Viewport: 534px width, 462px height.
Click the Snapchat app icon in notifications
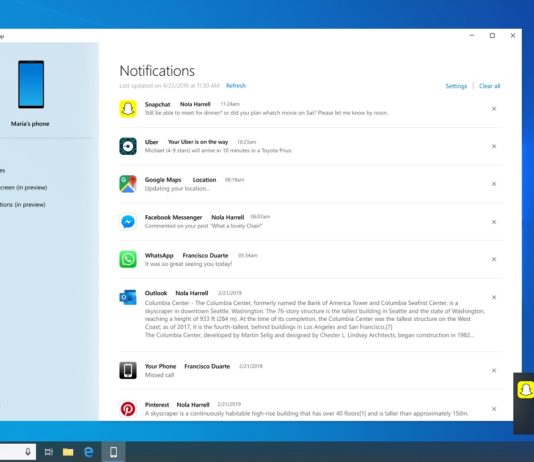tap(128, 109)
